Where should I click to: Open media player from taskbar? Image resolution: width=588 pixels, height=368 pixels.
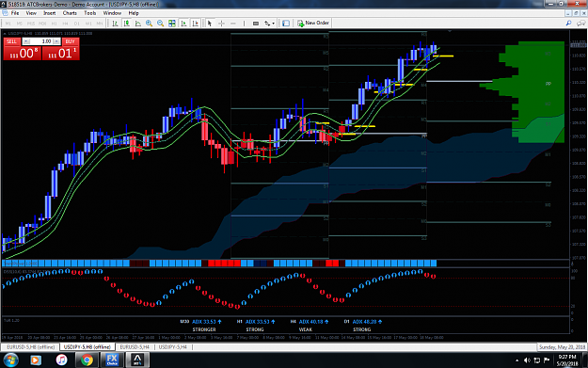coord(35,360)
